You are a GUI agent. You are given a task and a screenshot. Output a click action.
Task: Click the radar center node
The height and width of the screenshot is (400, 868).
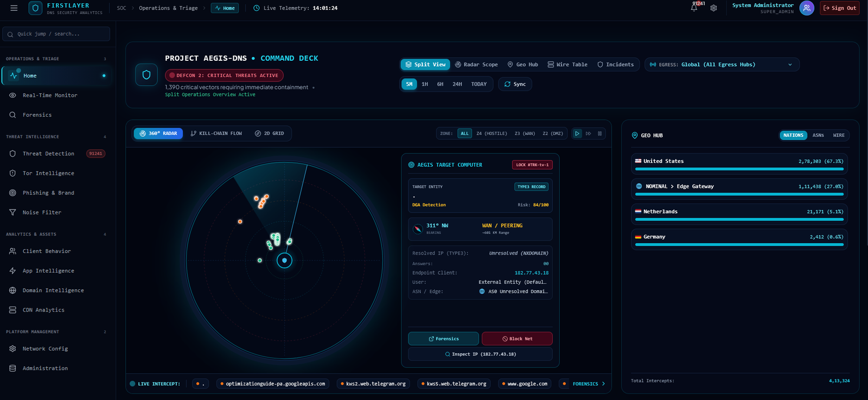tap(284, 261)
